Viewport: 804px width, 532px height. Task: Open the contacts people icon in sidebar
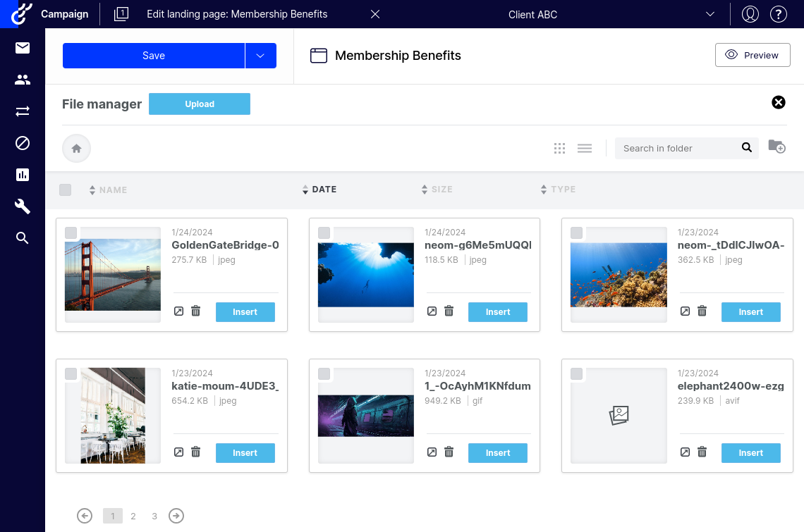click(23, 80)
